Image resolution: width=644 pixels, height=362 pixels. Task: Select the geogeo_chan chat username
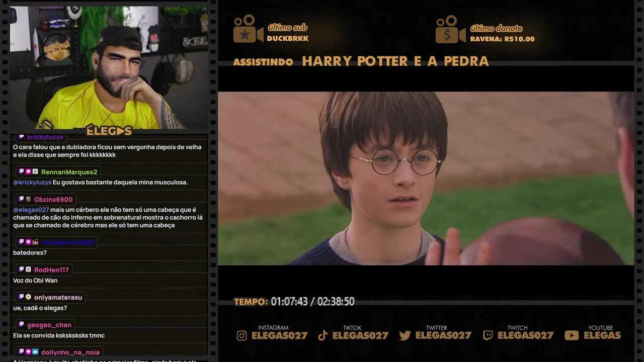click(49, 325)
